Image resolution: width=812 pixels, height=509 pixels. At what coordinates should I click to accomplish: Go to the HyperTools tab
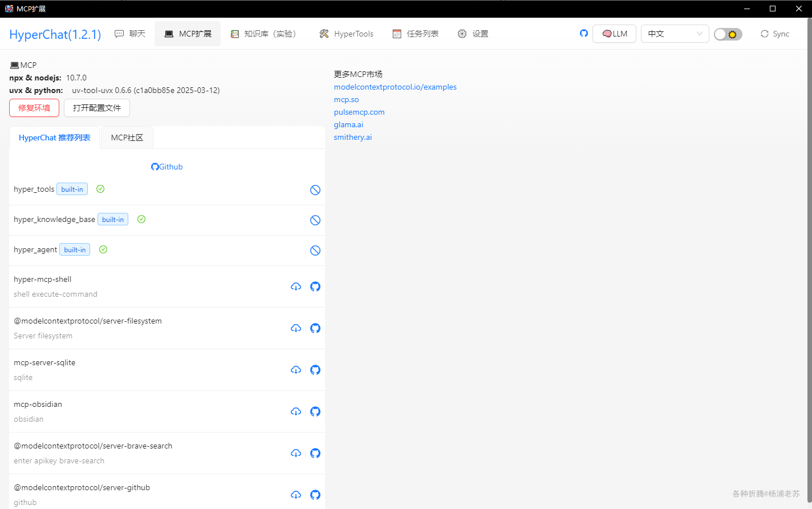[347, 34]
